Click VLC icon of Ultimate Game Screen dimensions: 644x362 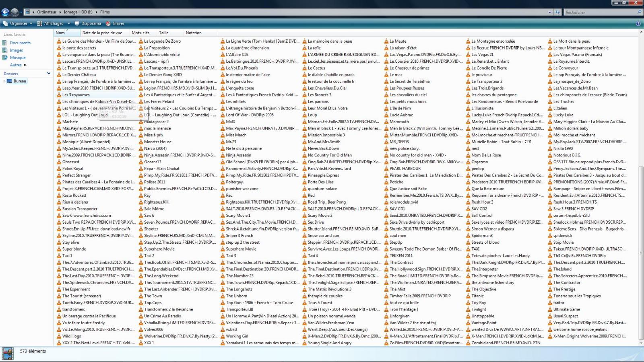pyautogui.click(x=550, y=309)
